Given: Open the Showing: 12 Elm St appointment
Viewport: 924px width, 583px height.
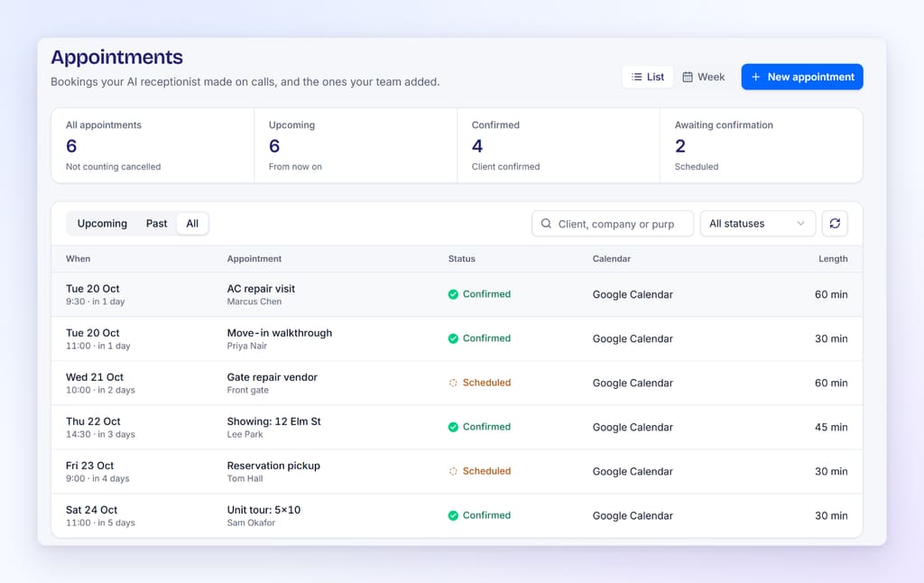Looking at the screenshot, I should click(x=457, y=428).
